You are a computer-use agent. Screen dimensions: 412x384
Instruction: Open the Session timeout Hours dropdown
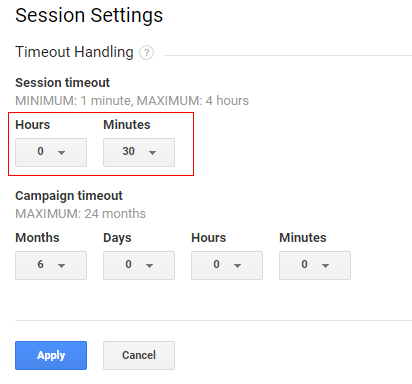click(x=51, y=152)
